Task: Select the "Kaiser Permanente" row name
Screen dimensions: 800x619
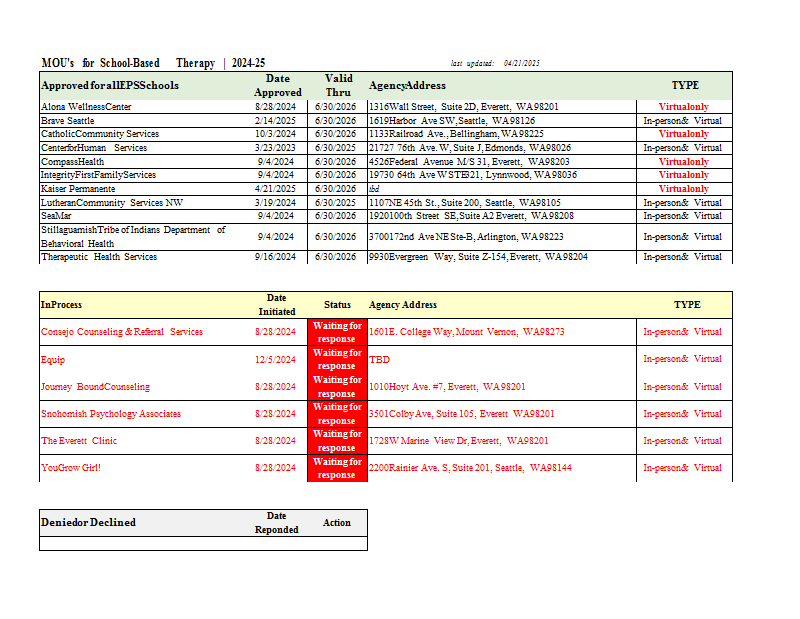Action: click(78, 188)
